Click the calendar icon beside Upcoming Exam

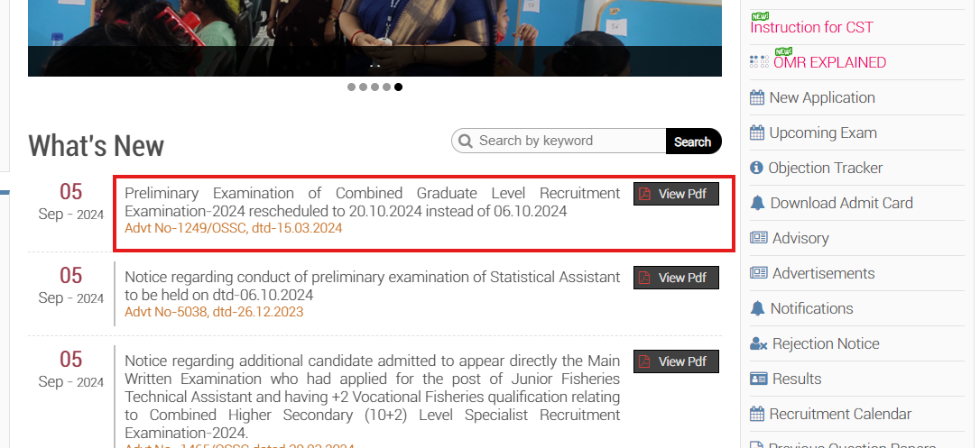(x=757, y=133)
